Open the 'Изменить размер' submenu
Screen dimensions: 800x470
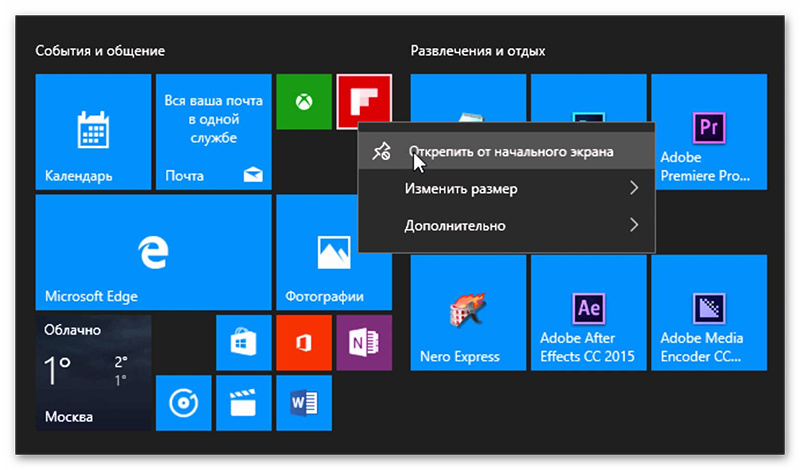point(507,188)
